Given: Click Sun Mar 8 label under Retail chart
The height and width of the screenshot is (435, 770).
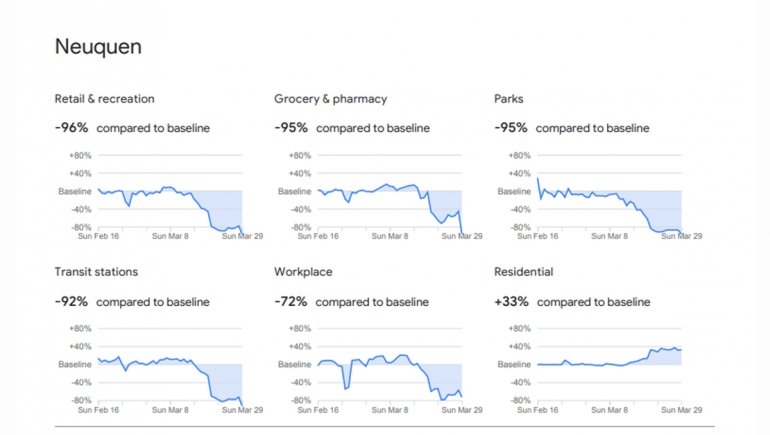Looking at the screenshot, I should tap(170, 236).
